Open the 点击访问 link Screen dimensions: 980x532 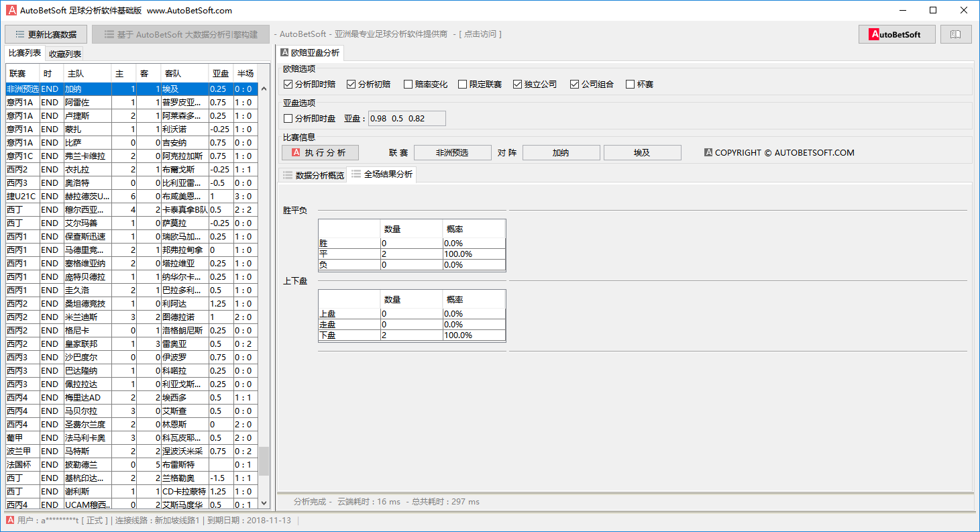pyautogui.click(x=480, y=34)
